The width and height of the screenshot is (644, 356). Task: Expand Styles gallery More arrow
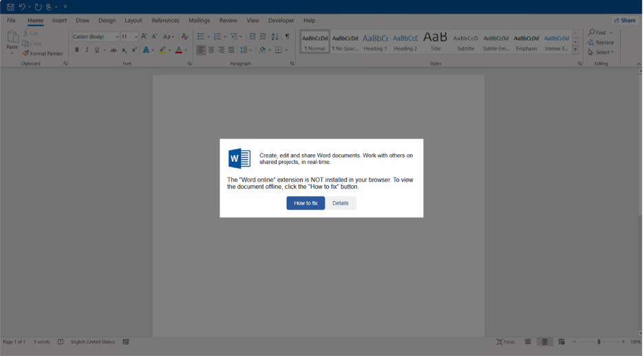575,50
